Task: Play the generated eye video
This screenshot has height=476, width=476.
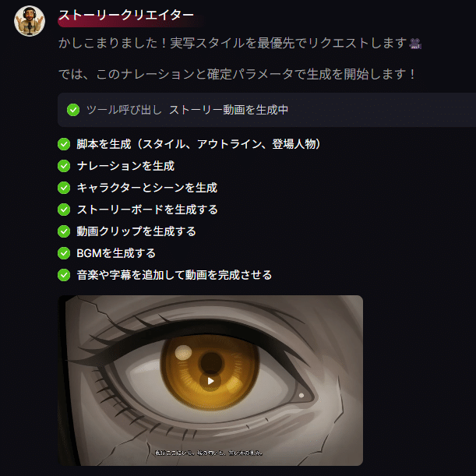Action: click(x=210, y=381)
